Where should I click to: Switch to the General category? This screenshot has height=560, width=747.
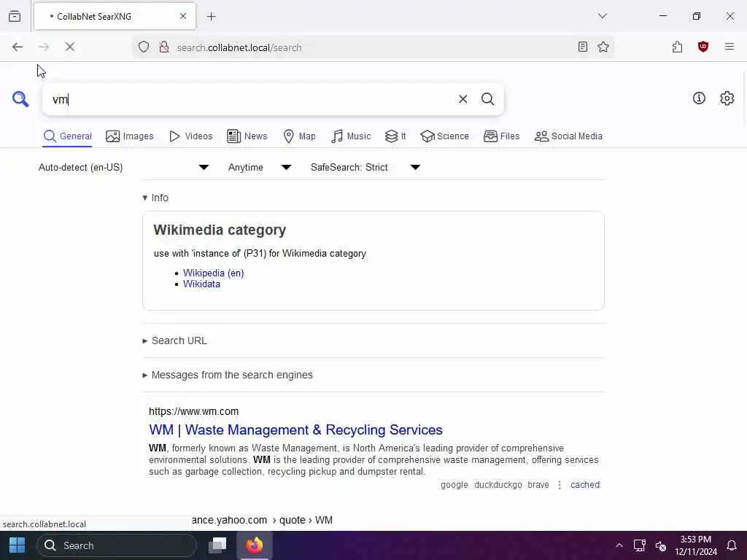click(x=67, y=136)
